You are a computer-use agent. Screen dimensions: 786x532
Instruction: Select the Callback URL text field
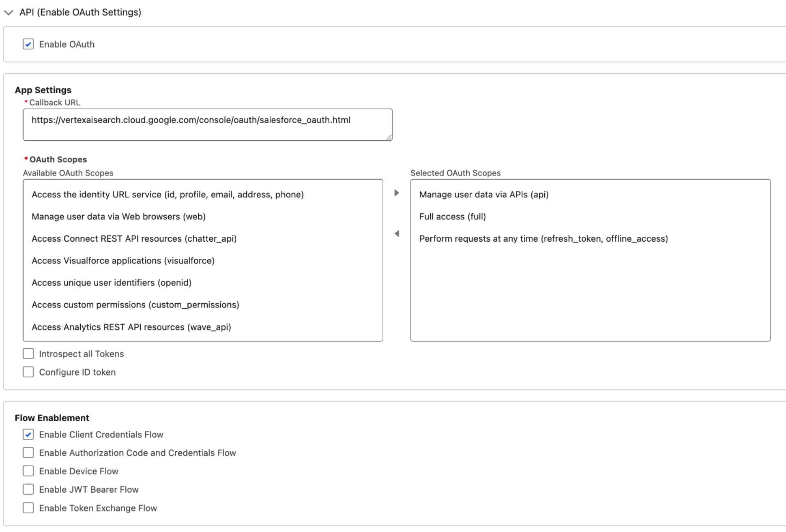pyautogui.click(x=207, y=124)
